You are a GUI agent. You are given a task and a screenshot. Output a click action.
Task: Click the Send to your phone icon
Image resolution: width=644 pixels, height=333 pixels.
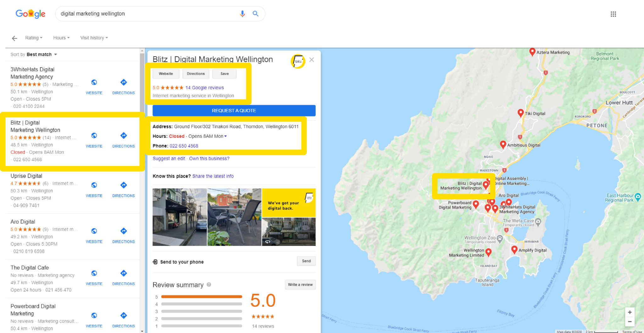point(155,262)
